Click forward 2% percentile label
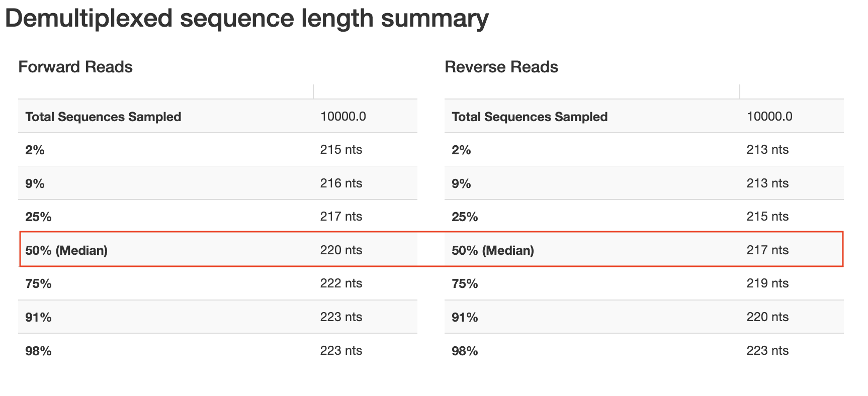Image resolution: width=868 pixels, height=396 pixels. (35, 150)
